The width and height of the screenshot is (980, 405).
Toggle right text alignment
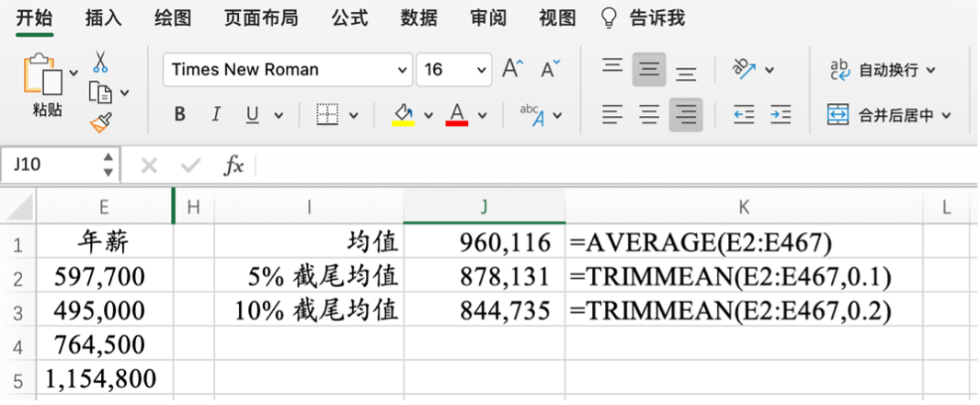coord(686,115)
